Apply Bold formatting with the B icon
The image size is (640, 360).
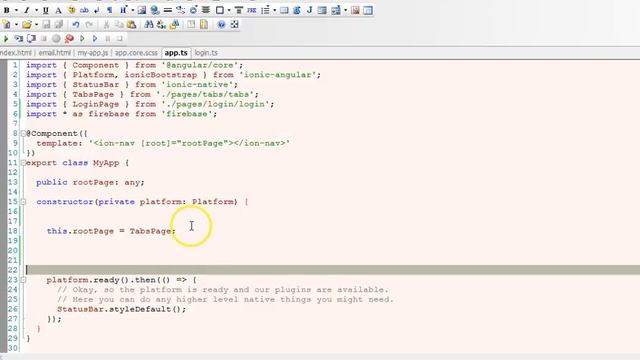[7, 10]
